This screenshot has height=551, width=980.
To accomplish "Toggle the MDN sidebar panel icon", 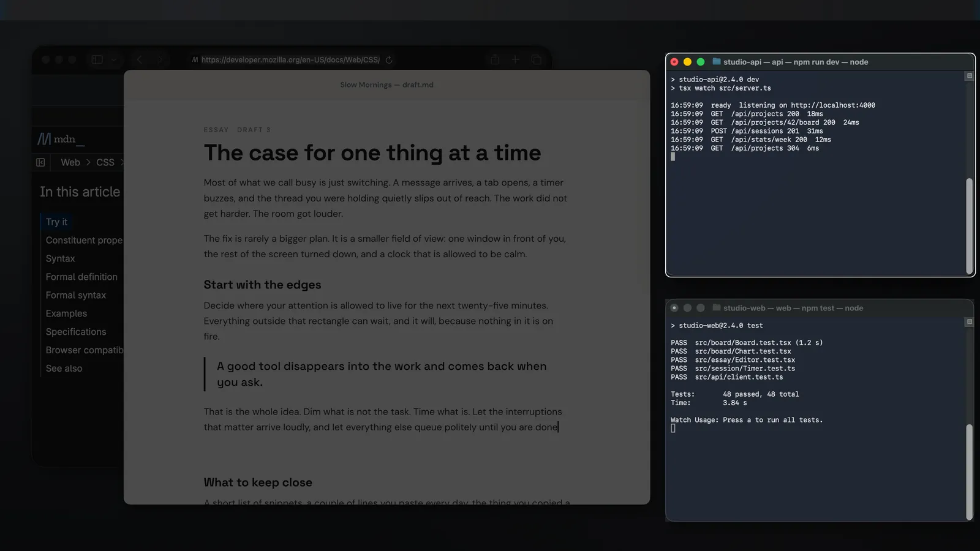I will (40, 162).
